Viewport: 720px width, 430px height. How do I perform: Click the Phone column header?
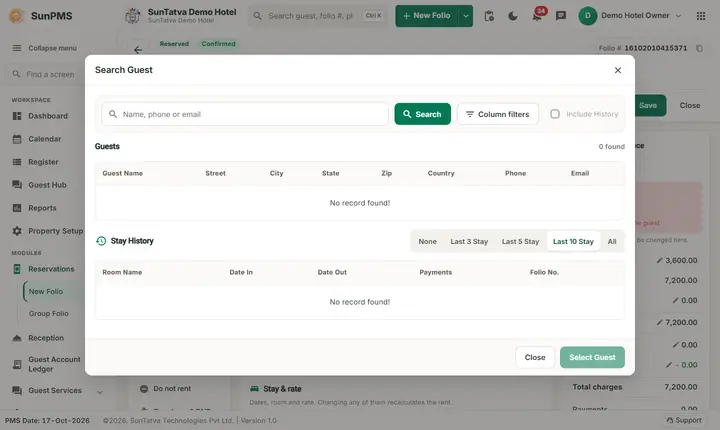pyautogui.click(x=515, y=173)
